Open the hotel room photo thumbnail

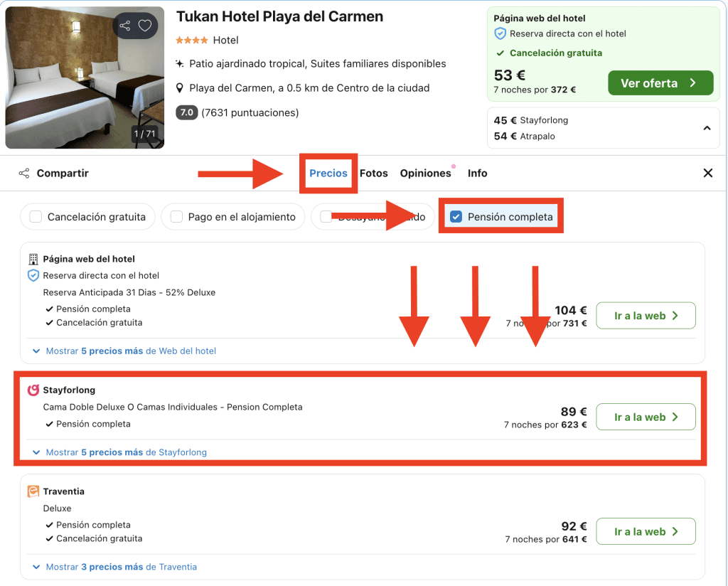click(85, 78)
